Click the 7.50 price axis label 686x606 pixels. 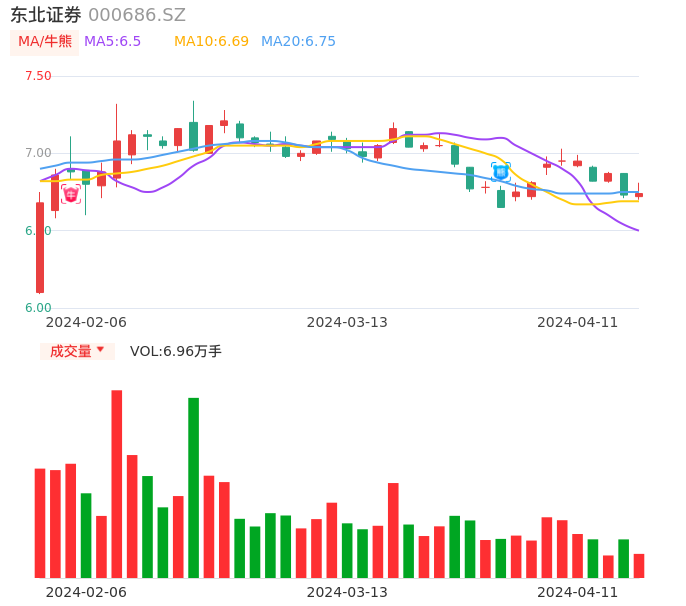(x=38, y=76)
